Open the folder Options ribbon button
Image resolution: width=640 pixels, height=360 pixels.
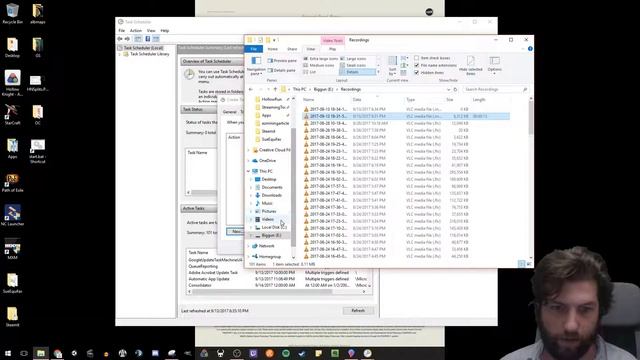pos(494,66)
